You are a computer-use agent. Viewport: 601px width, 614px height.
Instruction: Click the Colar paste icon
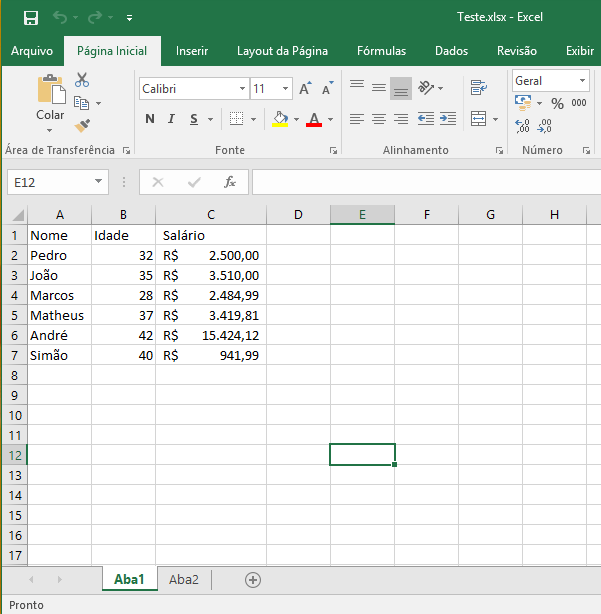(51, 89)
